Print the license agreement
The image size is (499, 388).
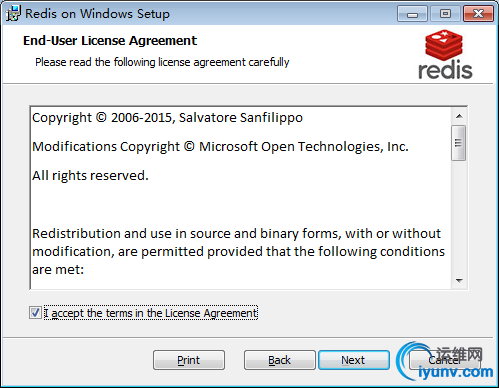189,360
